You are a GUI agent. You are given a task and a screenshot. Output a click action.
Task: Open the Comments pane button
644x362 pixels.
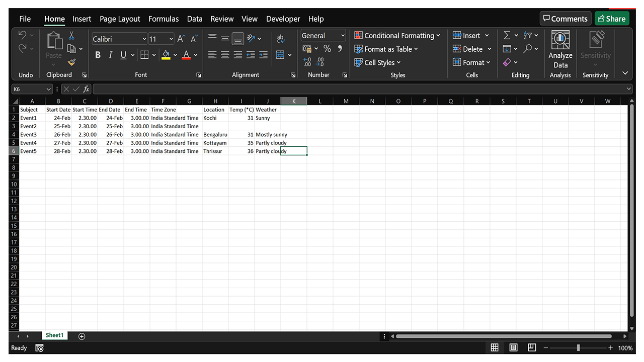566,19
